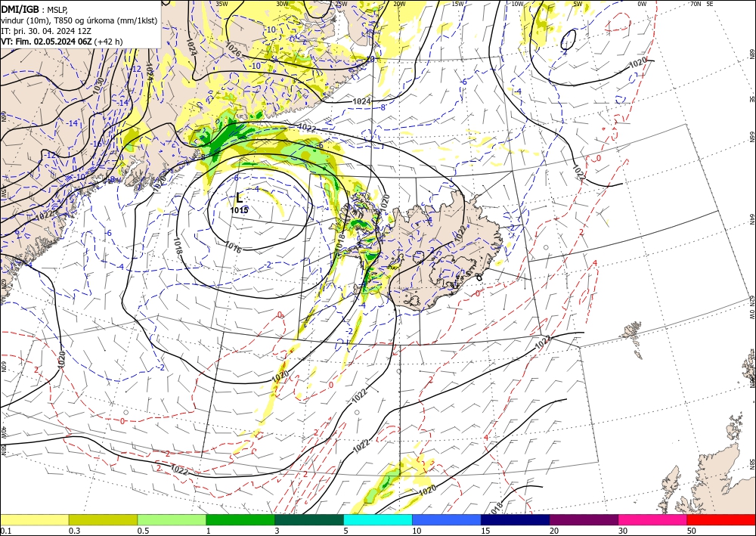
Task: Select the "1030" isobar label over Greenland
Action: click(x=98, y=85)
